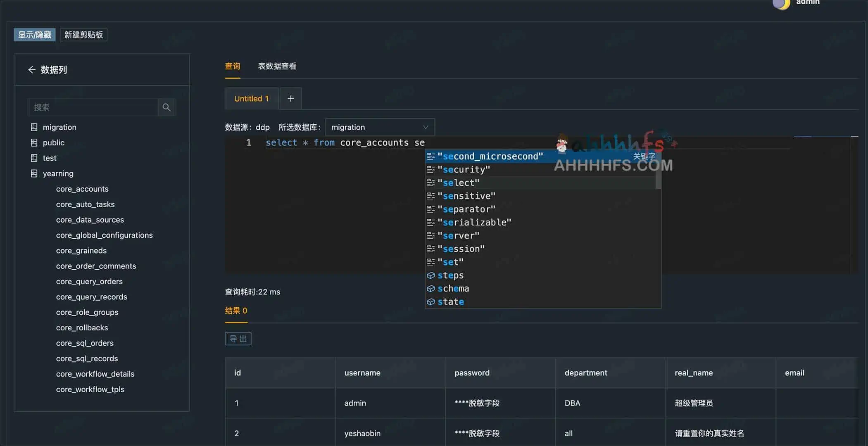The width and height of the screenshot is (868, 446).
Task: Click the back arrow beside 数据列
Action: coord(32,69)
